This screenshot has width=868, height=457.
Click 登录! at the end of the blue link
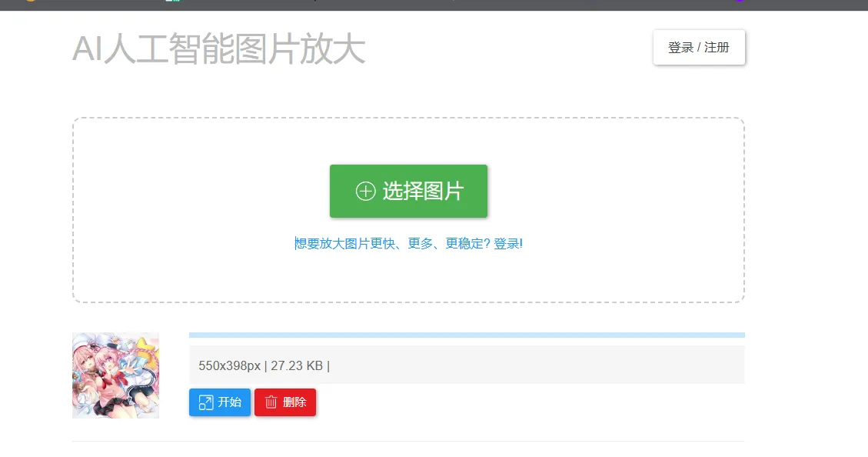pyautogui.click(x=508, y=244)
